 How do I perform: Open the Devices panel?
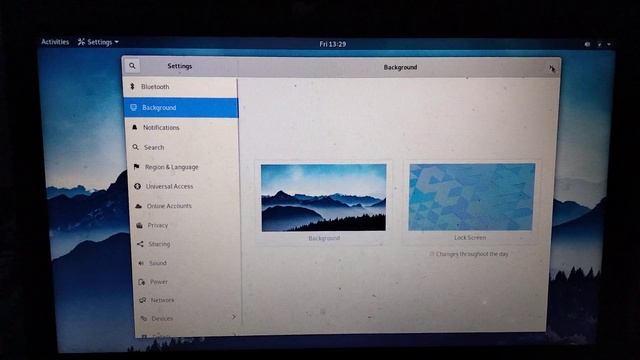tap(189, 318)
